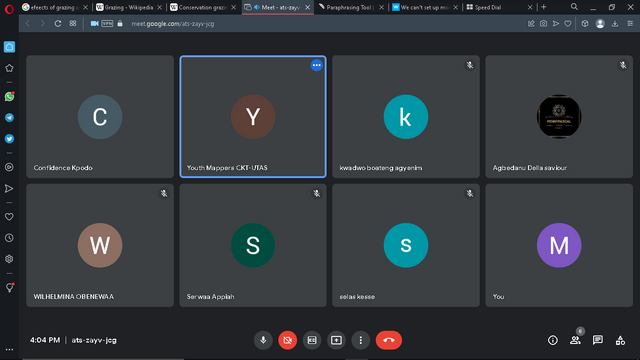The width and height of the screenshot is (640, 360).
Task: Close the Meet browser tab
Action: pos(307,7)
